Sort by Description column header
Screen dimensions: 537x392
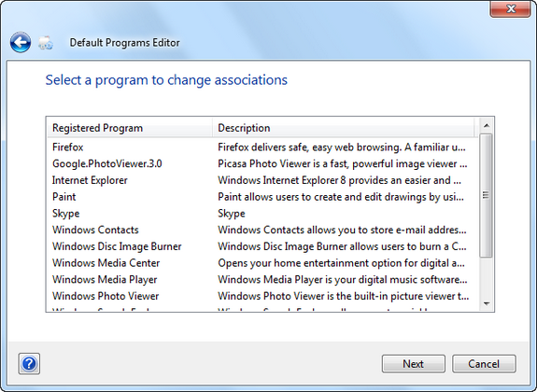coord(344,128)
